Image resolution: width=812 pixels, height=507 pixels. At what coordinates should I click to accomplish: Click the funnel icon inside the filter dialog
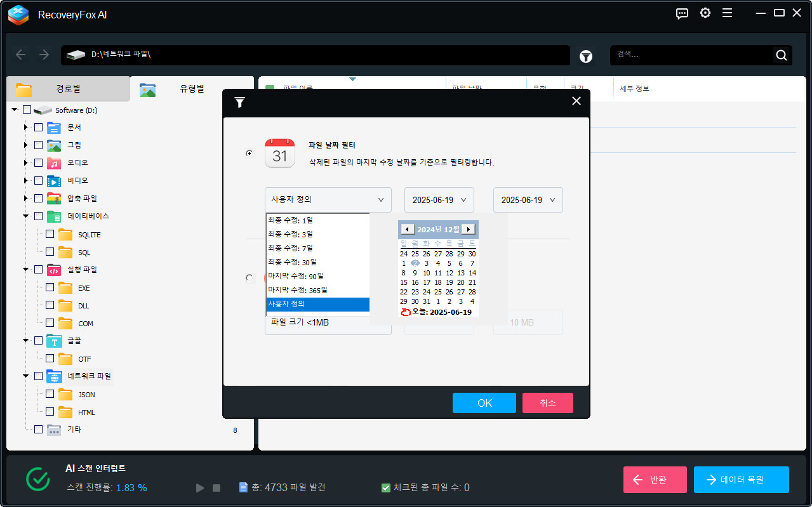point(239,102)
